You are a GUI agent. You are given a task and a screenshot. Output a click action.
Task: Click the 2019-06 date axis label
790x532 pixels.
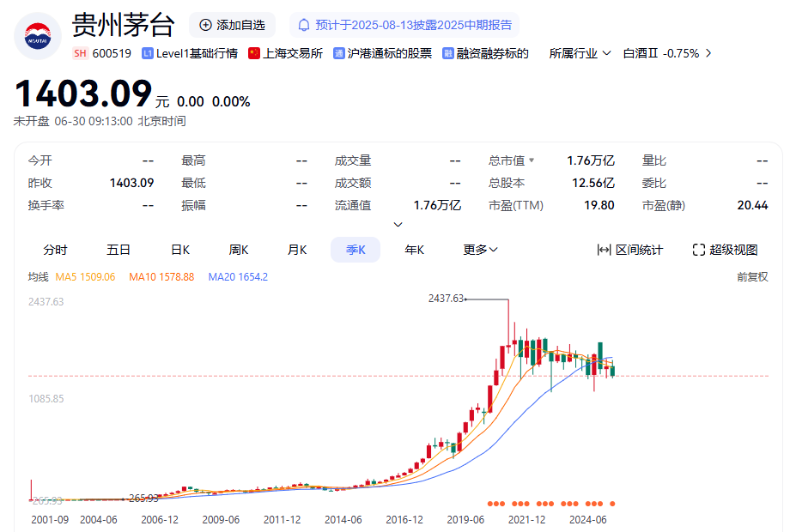click(465, 519)
